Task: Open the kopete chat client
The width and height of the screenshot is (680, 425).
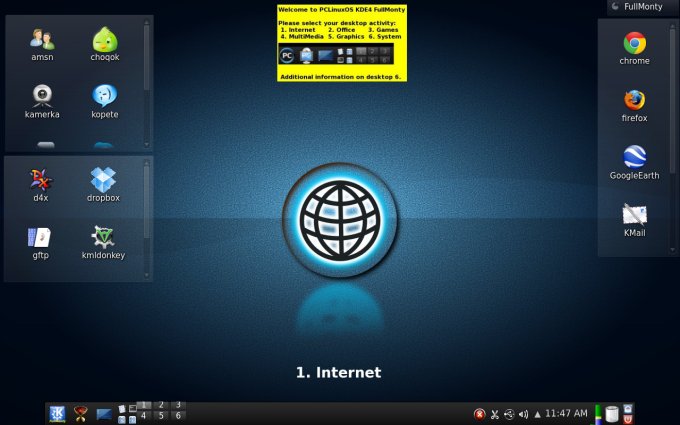Action: pos(105,102)
